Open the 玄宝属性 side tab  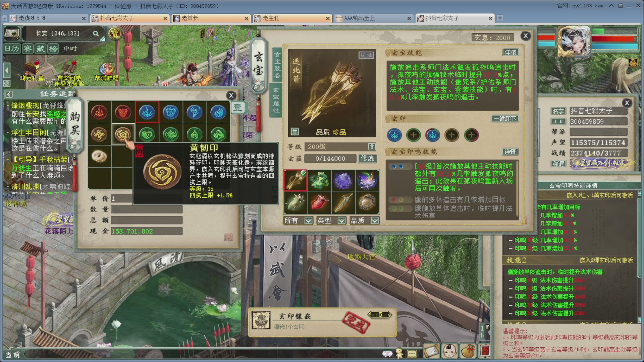276,100
